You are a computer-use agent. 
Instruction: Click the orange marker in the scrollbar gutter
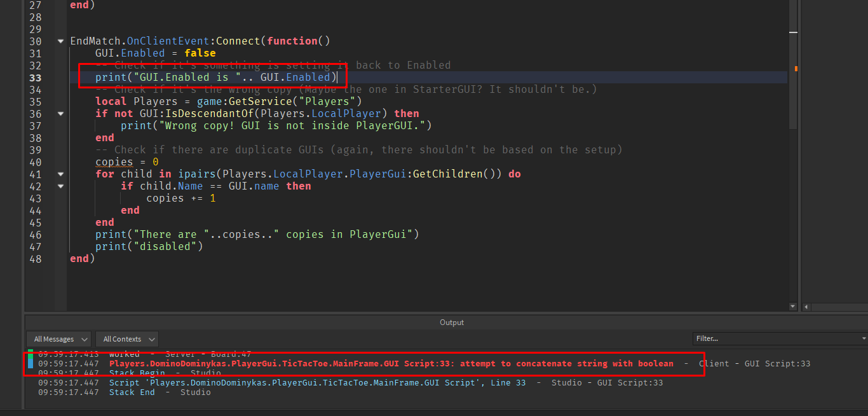(x=796, y=68)
